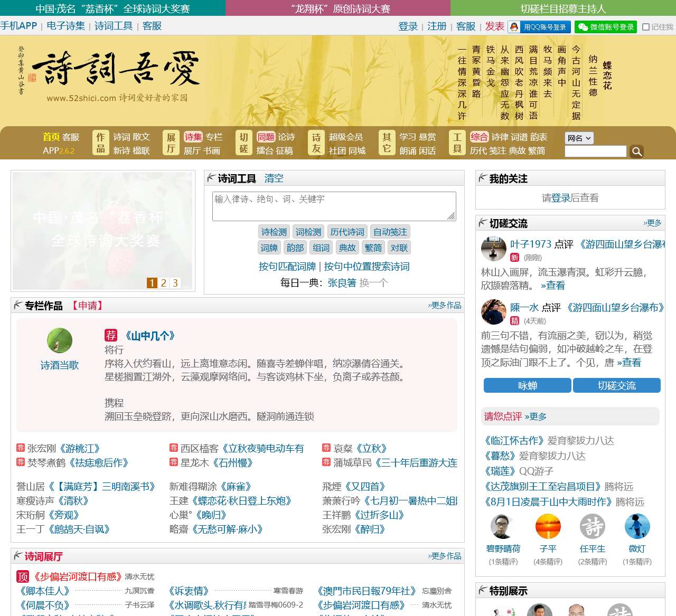This screenshot has height=616, width=676.
Task: Open the 网名 search type dropdown
Action: coord(579,138)
